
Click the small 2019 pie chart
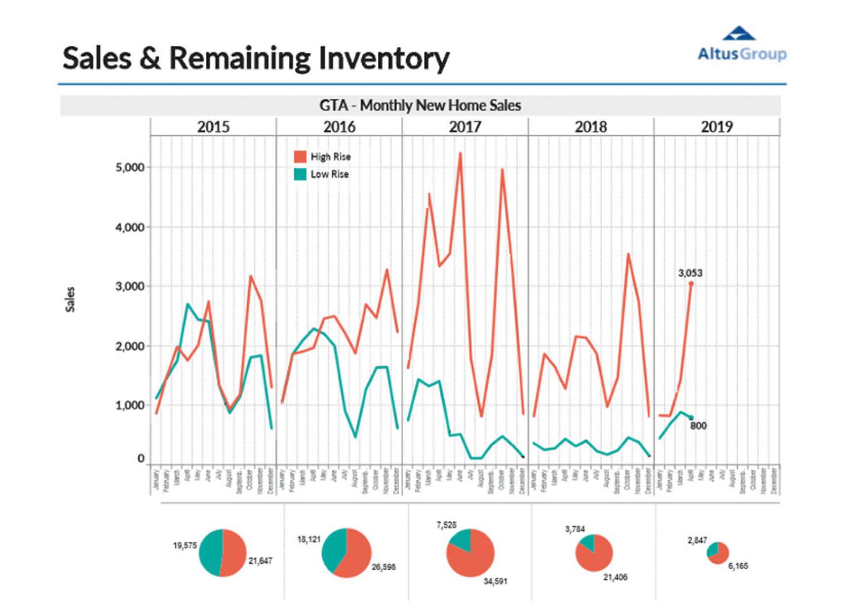[x=718, y=553]
